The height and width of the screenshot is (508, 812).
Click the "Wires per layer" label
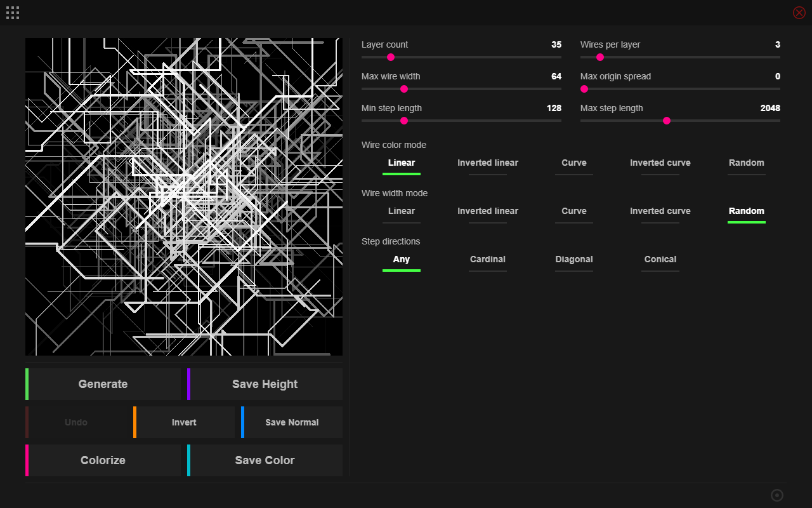pyautogui.click(x=610, y=44)
